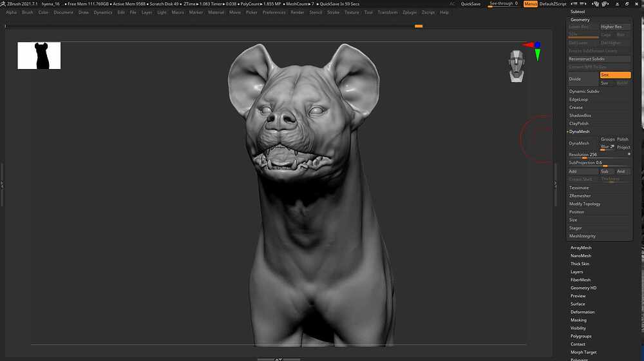Viewport: 644px width, 361px height.
Task: Click the load previous UI colors icon
Action: click(x=596, y=4)
